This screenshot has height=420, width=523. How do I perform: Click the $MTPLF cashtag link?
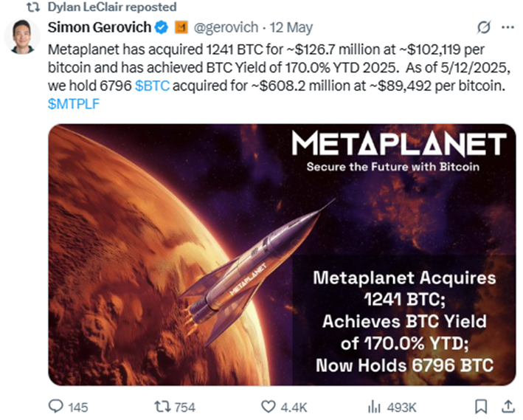74,104
